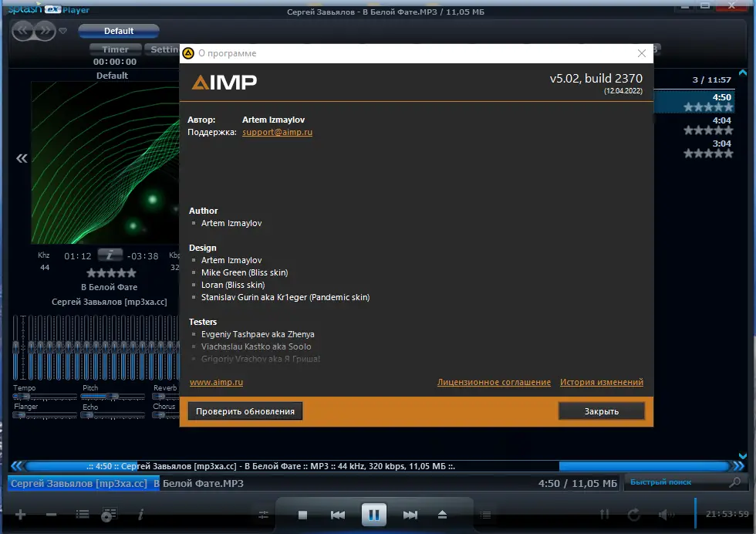
Task: Click the plus icon to add files
Action: coord(20,515)
